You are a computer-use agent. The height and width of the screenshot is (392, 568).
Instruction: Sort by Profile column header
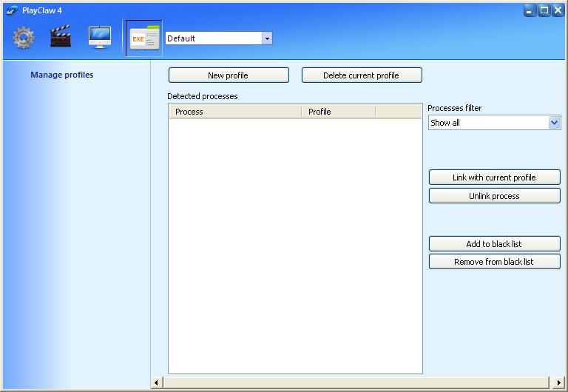(x=339, y=112)
